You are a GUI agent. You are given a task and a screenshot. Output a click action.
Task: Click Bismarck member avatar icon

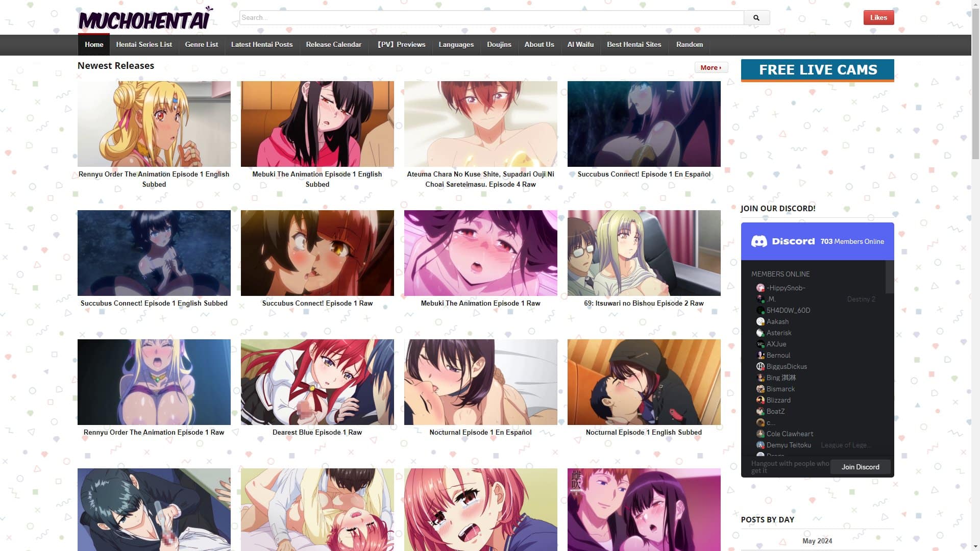click(761, 389)
